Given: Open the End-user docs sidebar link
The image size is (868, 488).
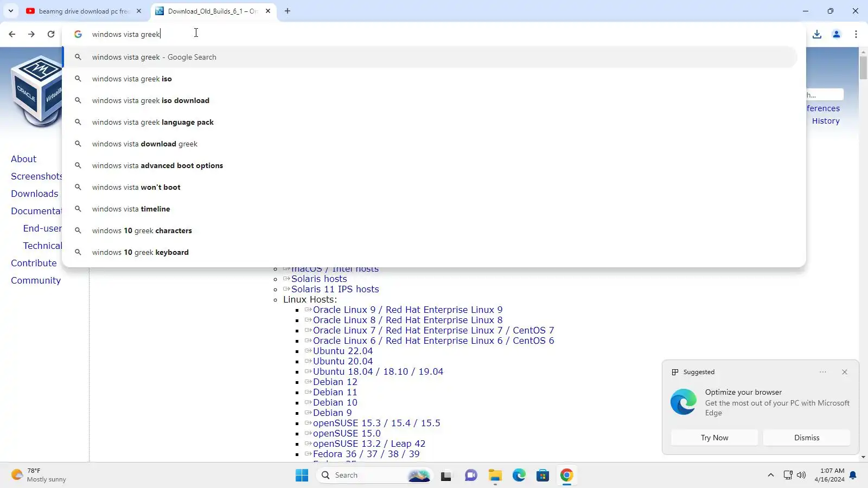Looking at the screenshot, I should coord(42,228).
